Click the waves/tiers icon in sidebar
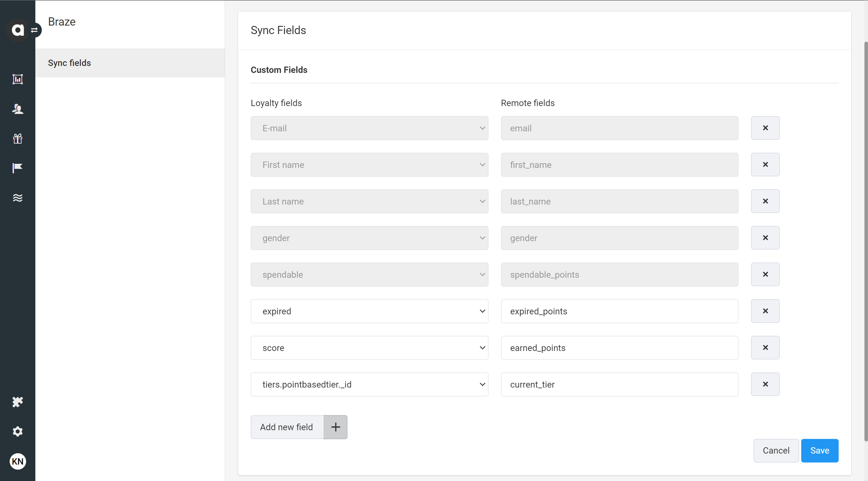The height and width of the screenshot is (481, 868). pos(18,198)
